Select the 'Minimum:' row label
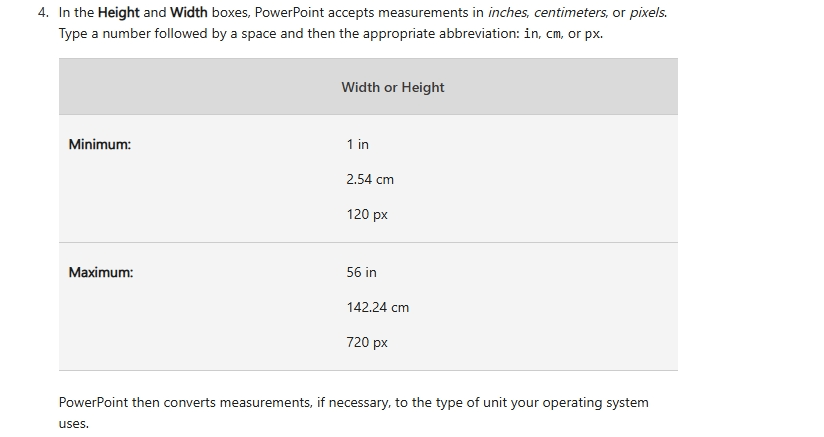The height and width of the screenshot is (437, 824). click(100, 144)
